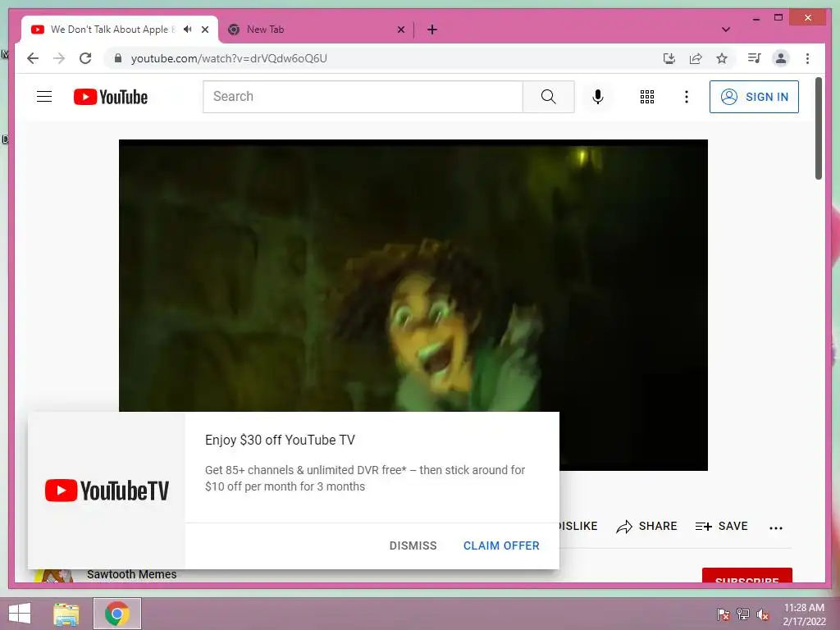Mute the tab via speaker icon
840x630 pixels.
188,29
